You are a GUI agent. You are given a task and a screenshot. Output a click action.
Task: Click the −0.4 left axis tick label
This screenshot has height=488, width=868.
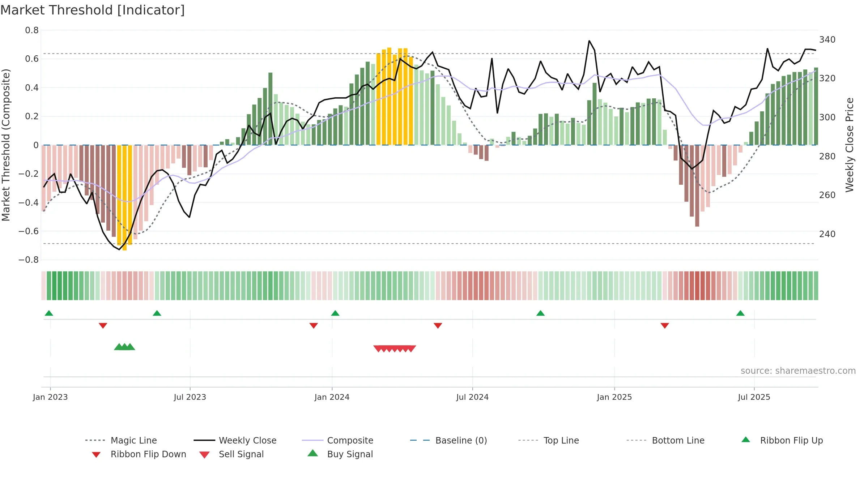[29, 202]
